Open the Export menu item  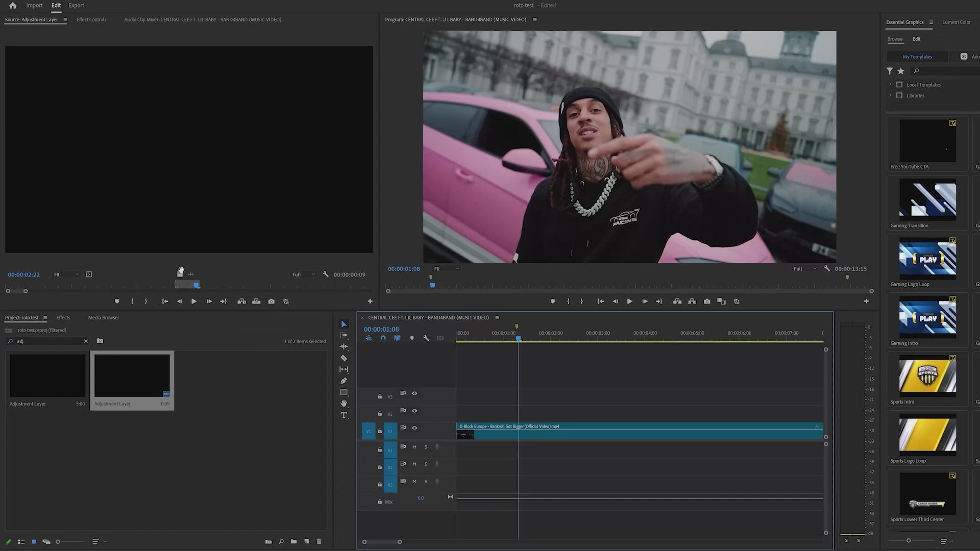pyautogui.click(x=76, y=6)
